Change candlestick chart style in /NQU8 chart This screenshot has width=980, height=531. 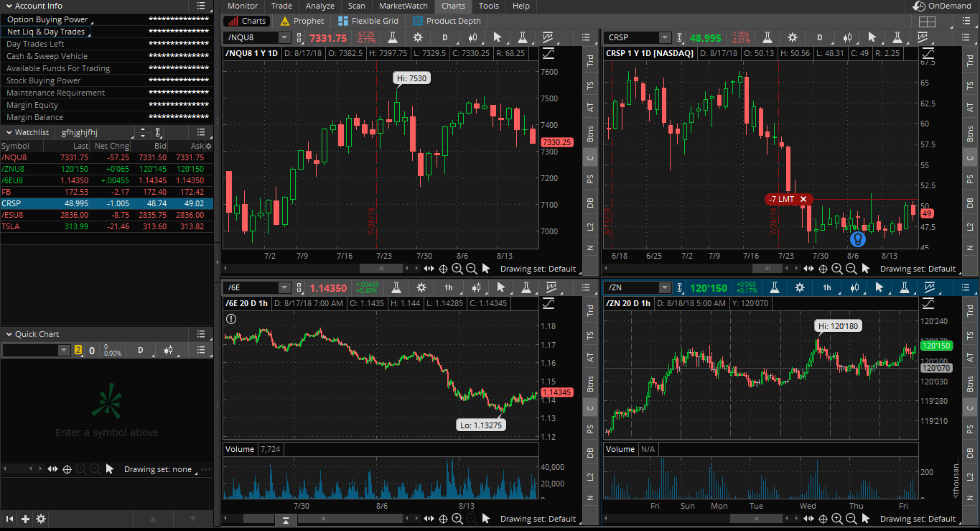[x=472, y=37]
